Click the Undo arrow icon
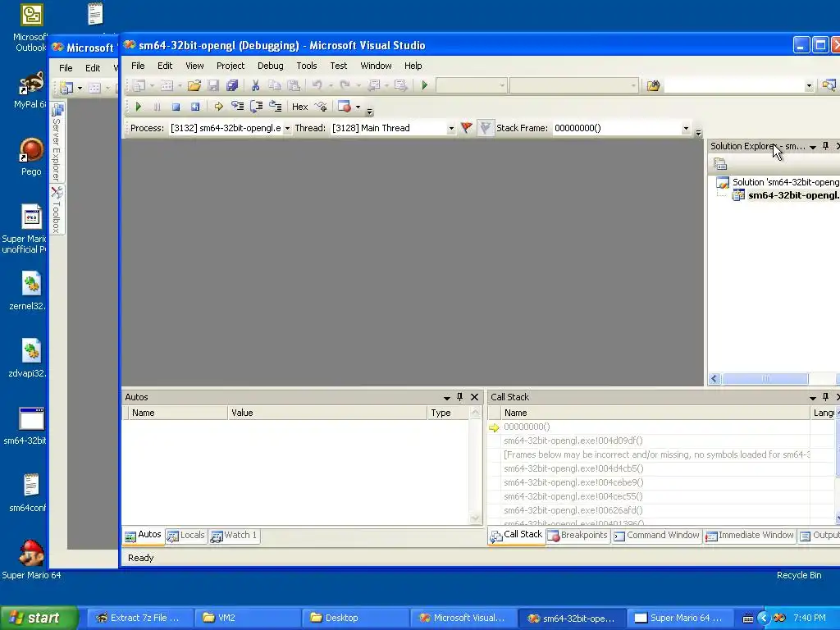Image resolution: width=840 pixels, height=630 pixels. 317,85
